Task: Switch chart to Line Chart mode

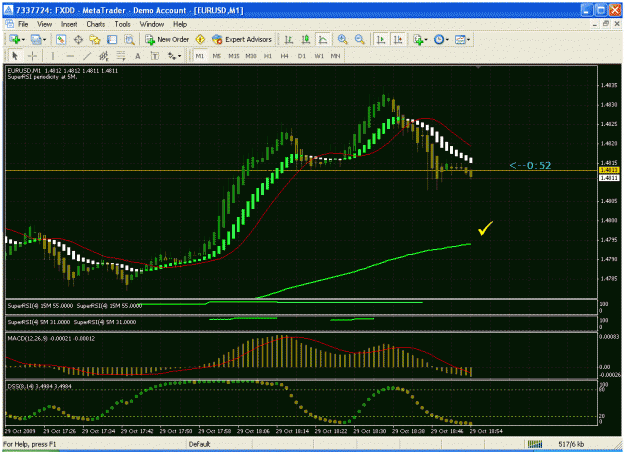Action: pyautogui.click(x=323, y=39)
